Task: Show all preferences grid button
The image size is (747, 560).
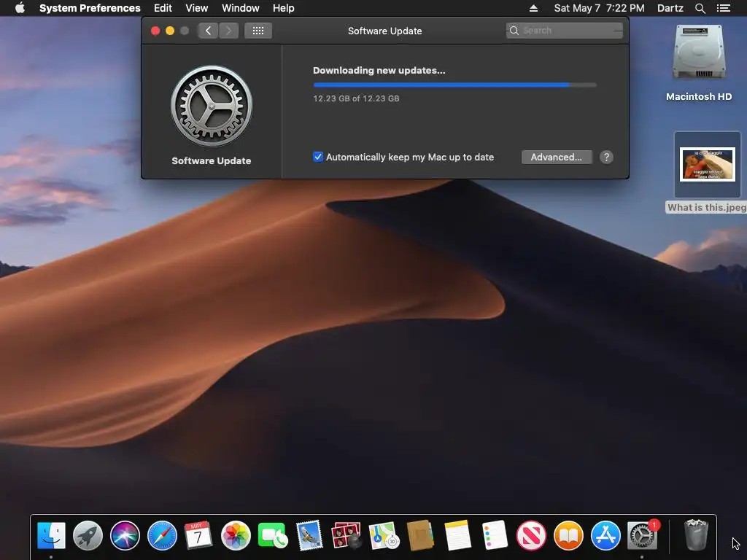Action: tap(258, 31)
